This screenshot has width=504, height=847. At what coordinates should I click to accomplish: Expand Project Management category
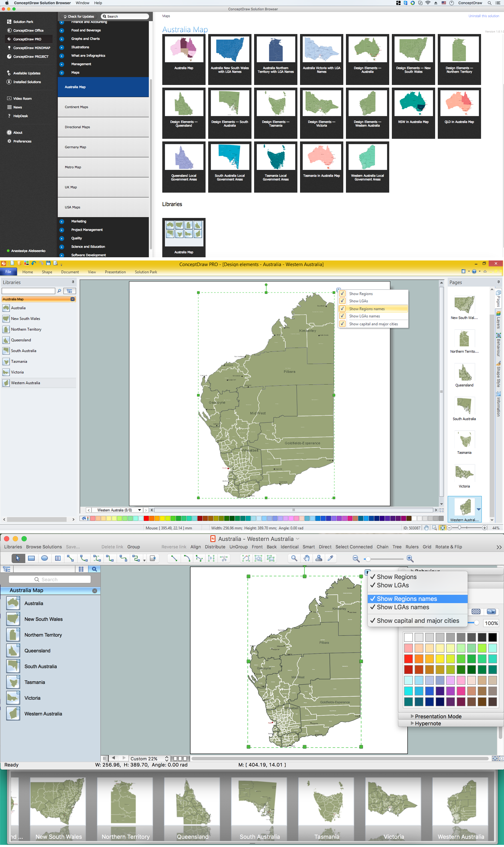(62, 230)
